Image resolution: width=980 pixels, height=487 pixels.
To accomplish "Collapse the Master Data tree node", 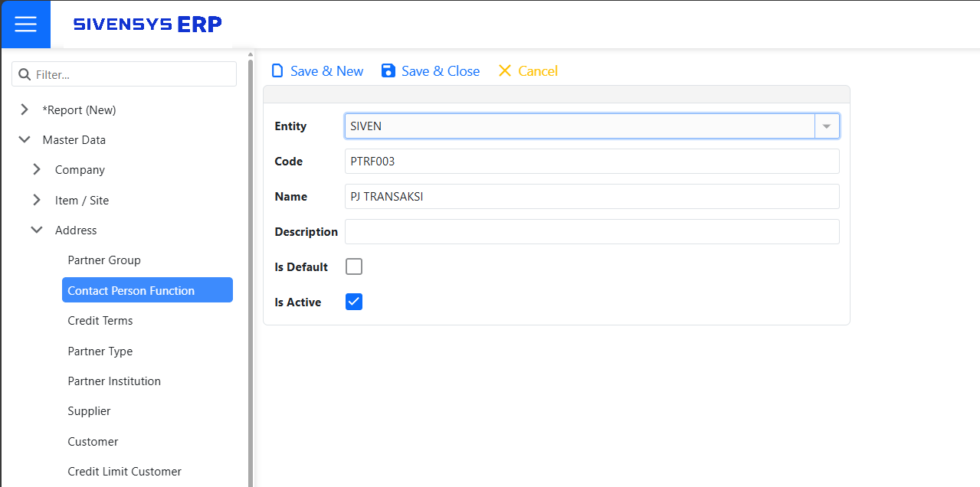I will [x=25, y=140].
